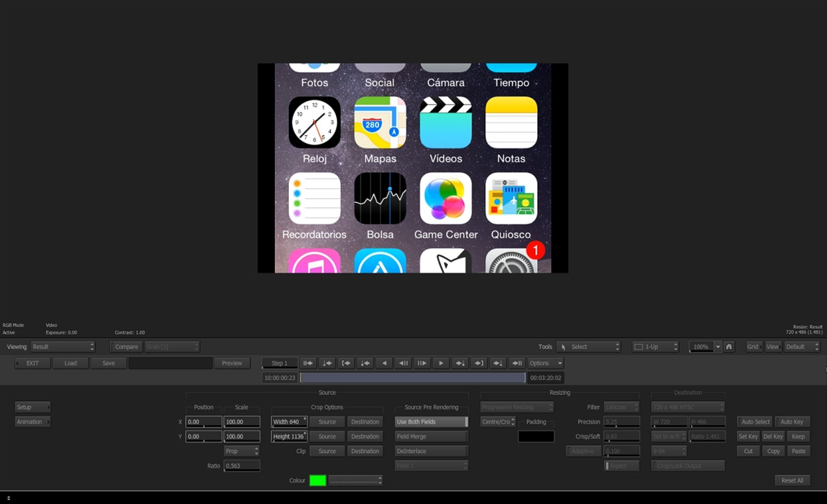
Task: Play backward with left triangle button
Action: tap(384, 363)
